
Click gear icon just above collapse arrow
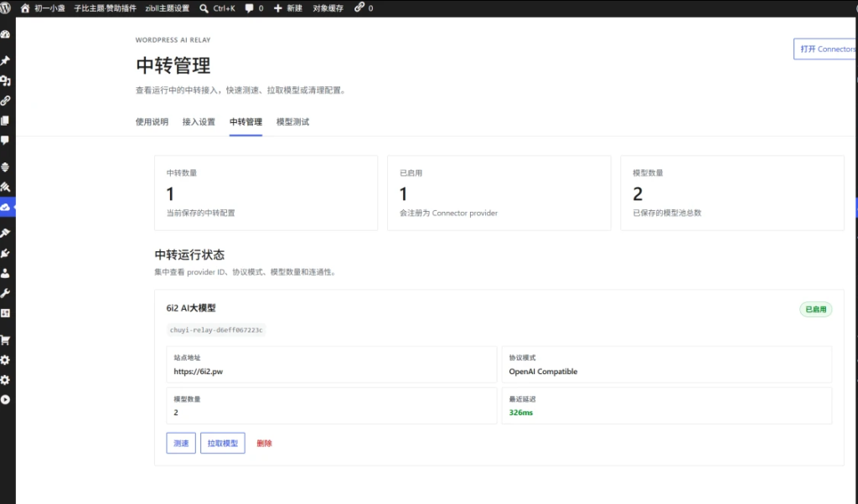[x=6, y=380]
